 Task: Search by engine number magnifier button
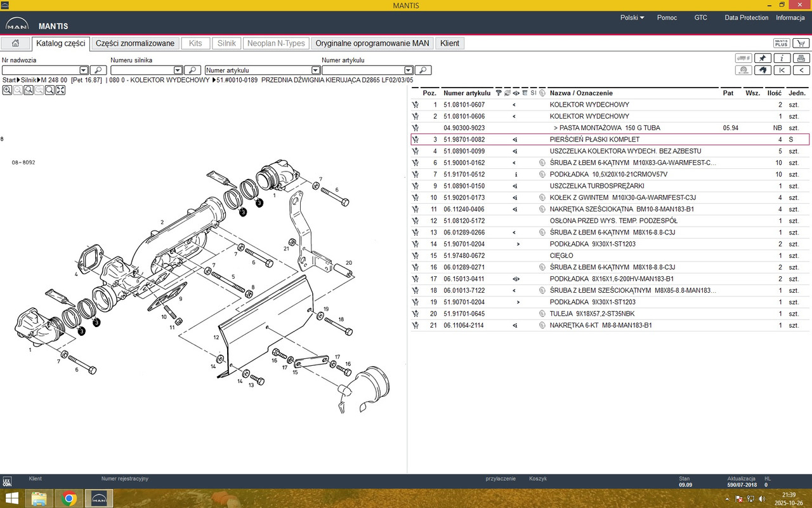[x=192, y=70]
